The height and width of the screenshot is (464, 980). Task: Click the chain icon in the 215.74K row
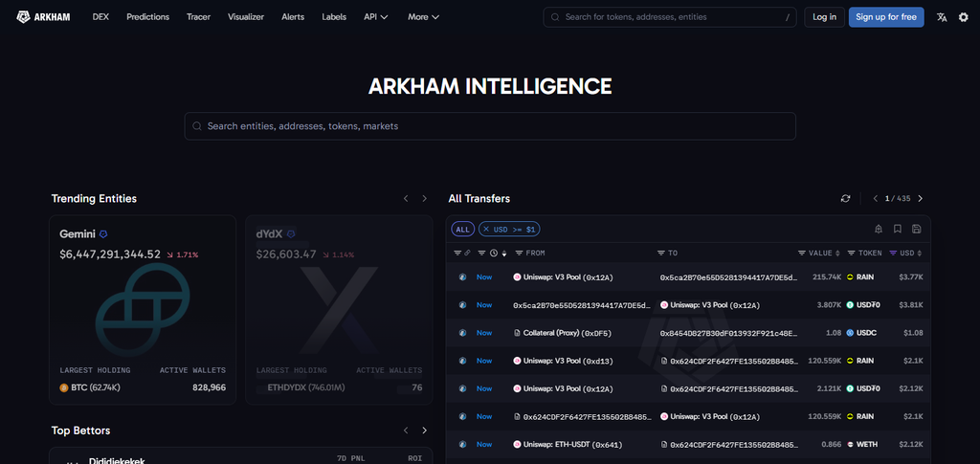pos(462,277)
